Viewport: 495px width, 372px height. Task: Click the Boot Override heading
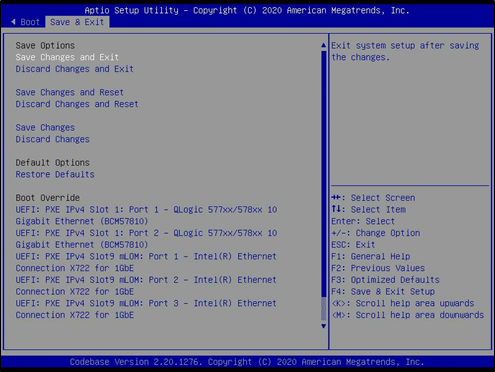click(47, 198)
